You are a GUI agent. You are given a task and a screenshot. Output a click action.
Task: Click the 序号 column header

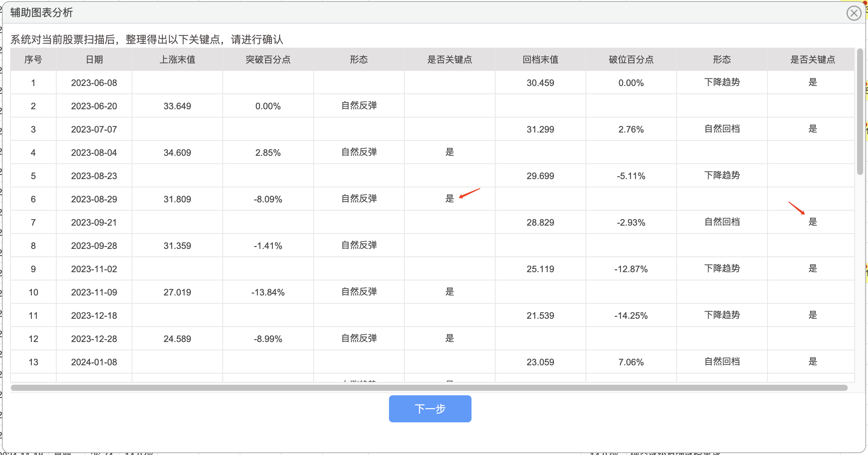tap(33, 60)
